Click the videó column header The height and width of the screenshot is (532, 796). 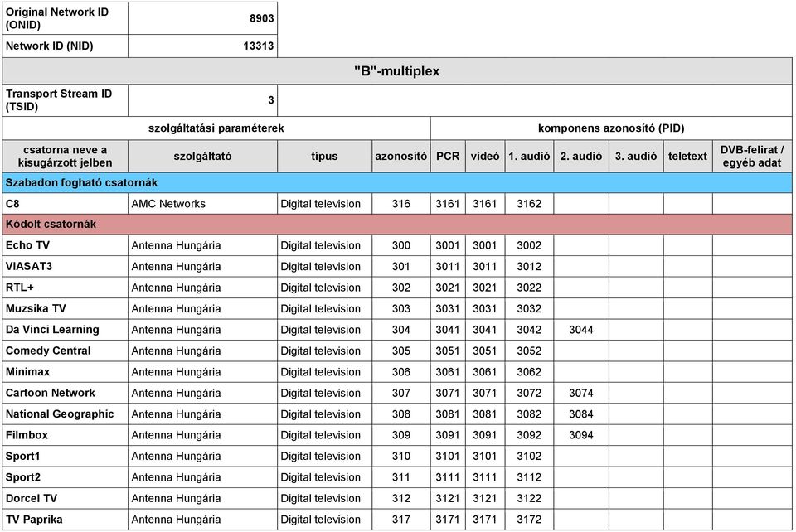click(485, 156)
